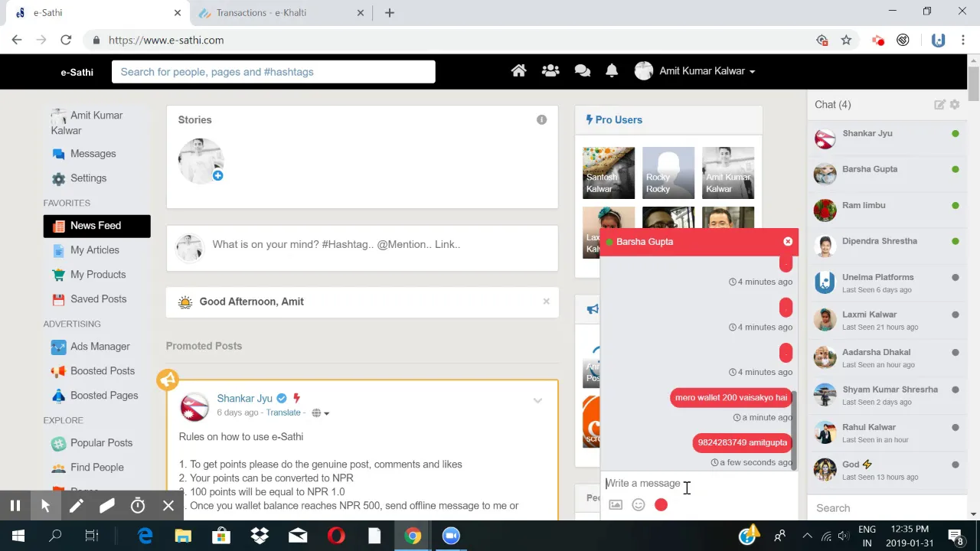980x551 pixels.
Task: Open a new browser tab
Action: (390, 13)
